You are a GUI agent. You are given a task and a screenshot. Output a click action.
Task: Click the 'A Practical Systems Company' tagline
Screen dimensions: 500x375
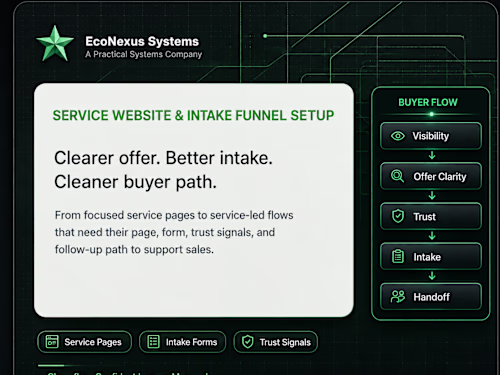144,54
